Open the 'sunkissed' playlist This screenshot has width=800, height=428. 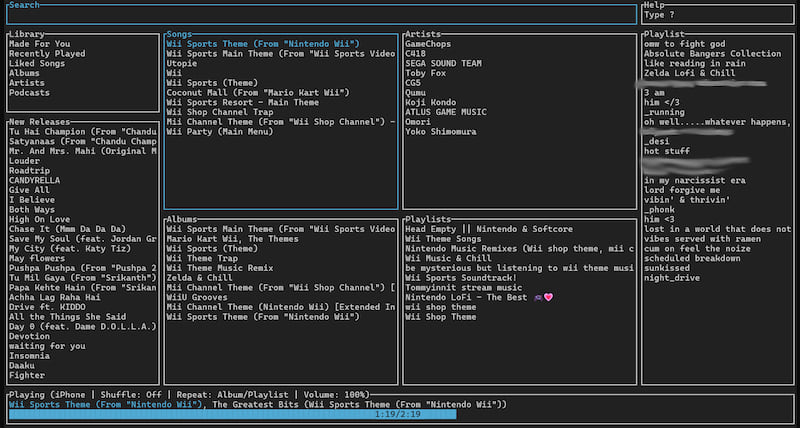667,268
